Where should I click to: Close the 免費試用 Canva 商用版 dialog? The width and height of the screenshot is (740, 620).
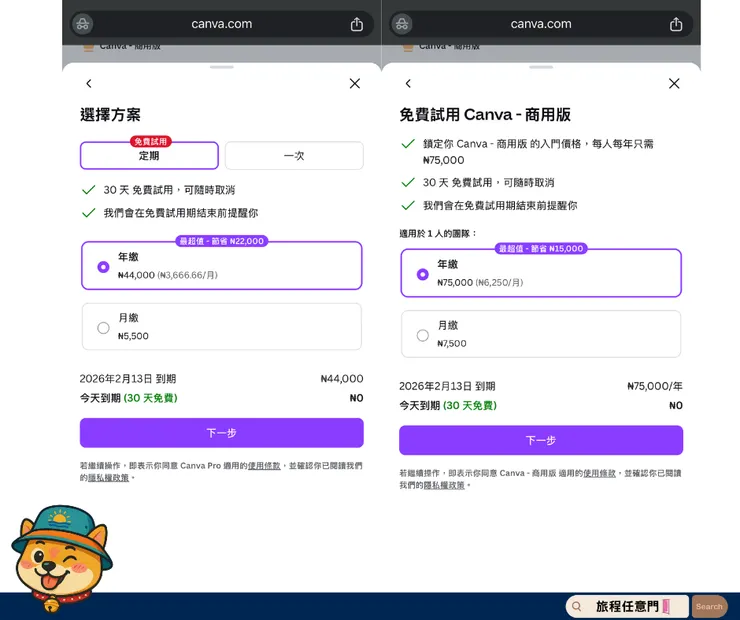(x=674, y=84)
